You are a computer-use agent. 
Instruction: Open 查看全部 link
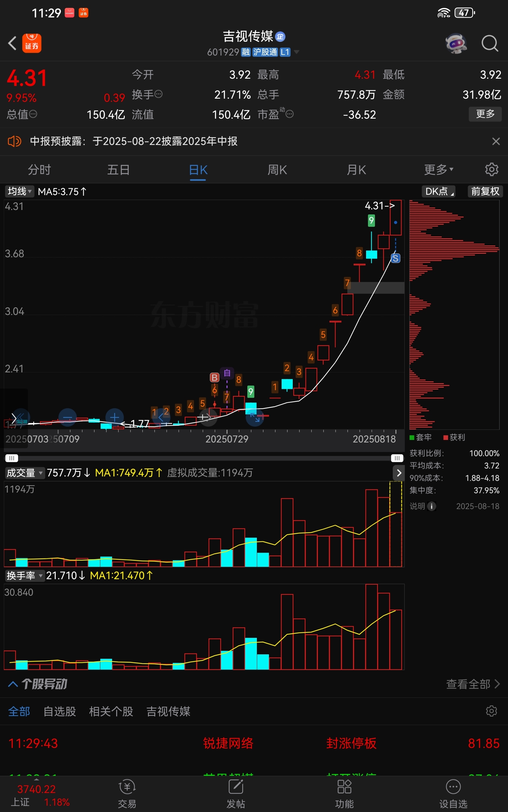[473, 684]
